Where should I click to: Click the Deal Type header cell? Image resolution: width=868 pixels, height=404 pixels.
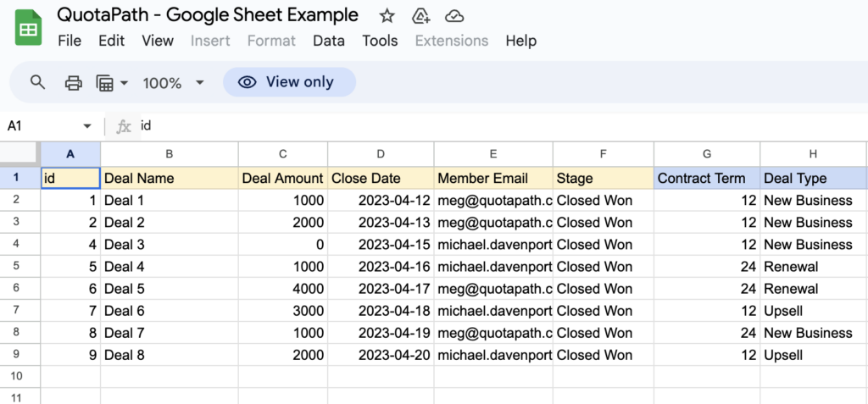pyautogui.click(x=813, y=178)
